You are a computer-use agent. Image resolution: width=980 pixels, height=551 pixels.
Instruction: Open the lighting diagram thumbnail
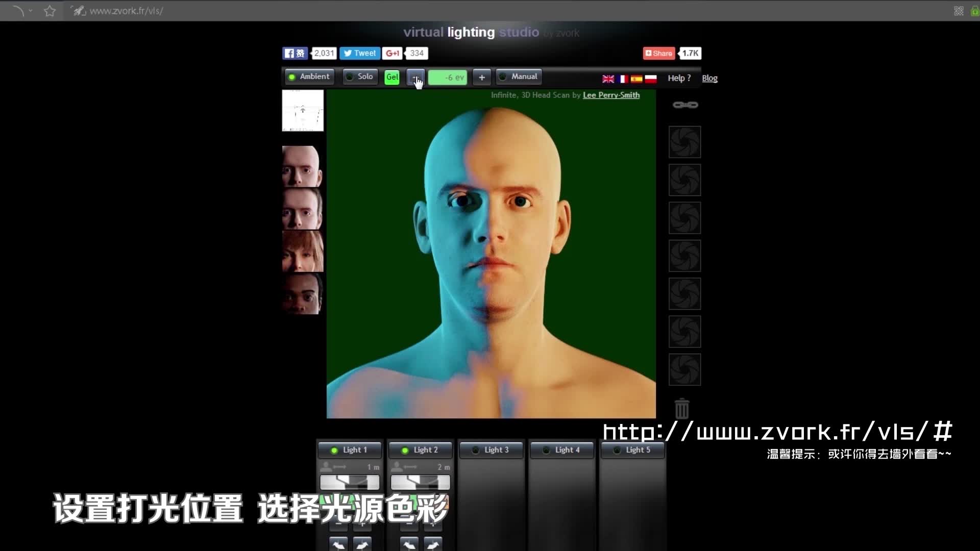point(303,111)
